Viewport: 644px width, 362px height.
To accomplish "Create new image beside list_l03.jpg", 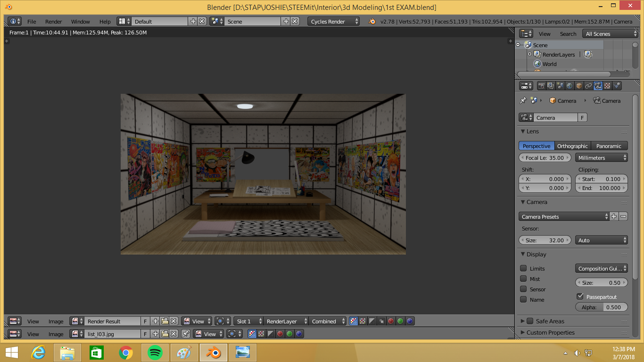I will (156, 334).
